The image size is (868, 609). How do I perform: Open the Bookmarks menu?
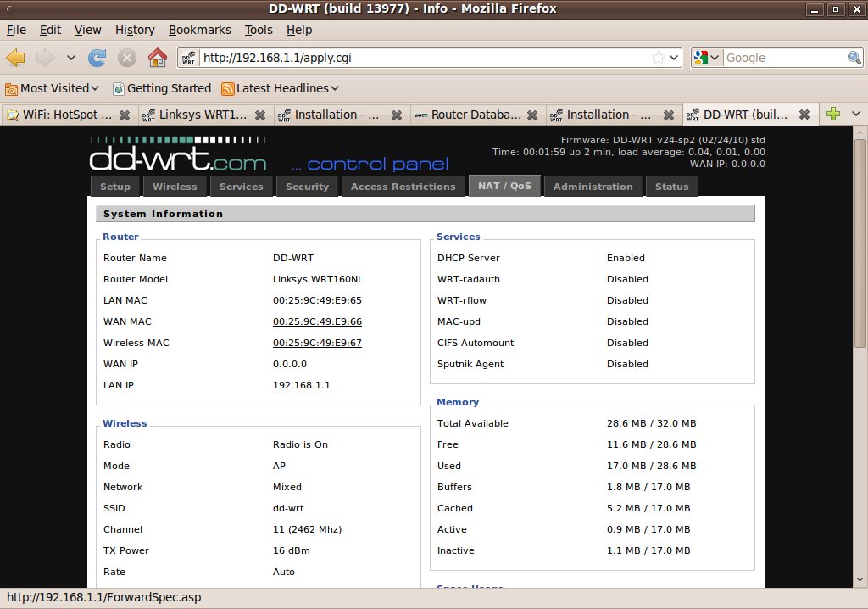tap(199, 30)
